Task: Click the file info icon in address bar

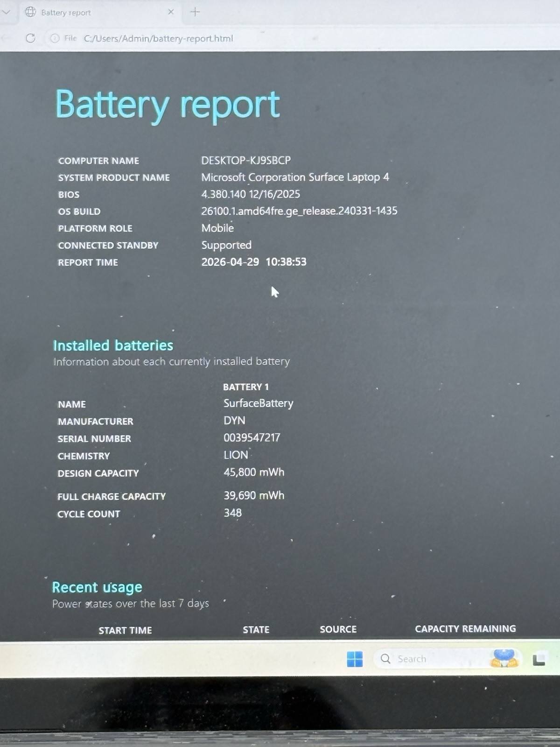Action: click(55, 38)
